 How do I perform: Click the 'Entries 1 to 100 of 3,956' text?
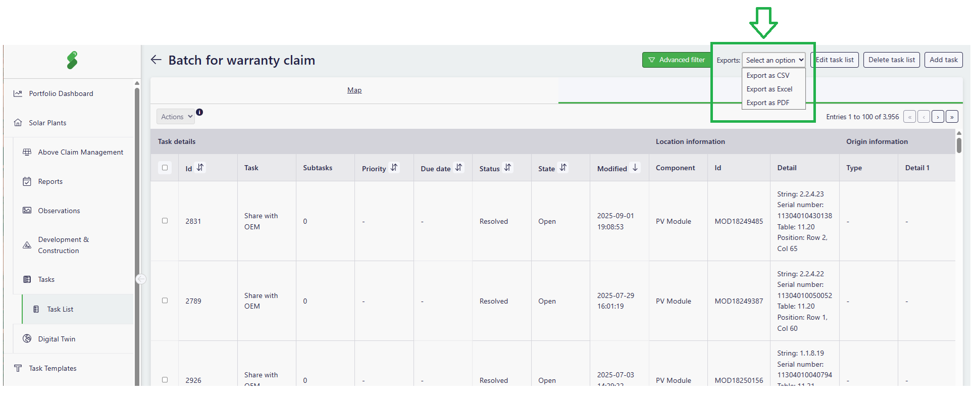[862, 117]
